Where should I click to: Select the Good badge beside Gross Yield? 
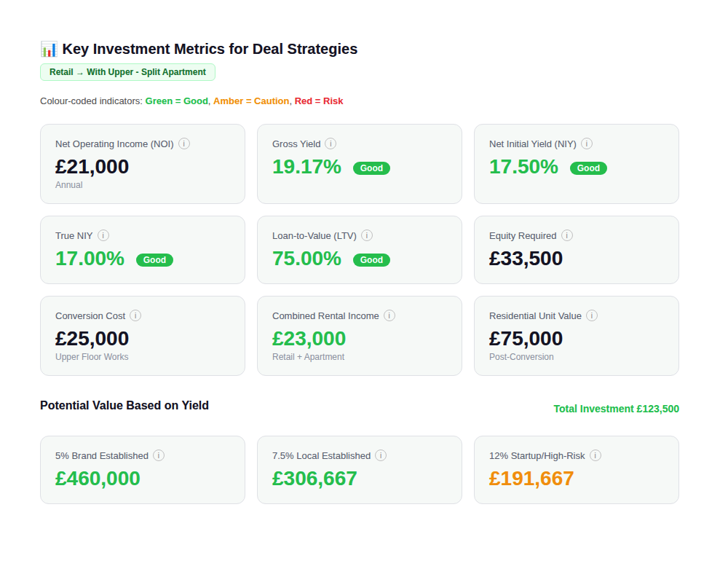click(x=371, y=168)
